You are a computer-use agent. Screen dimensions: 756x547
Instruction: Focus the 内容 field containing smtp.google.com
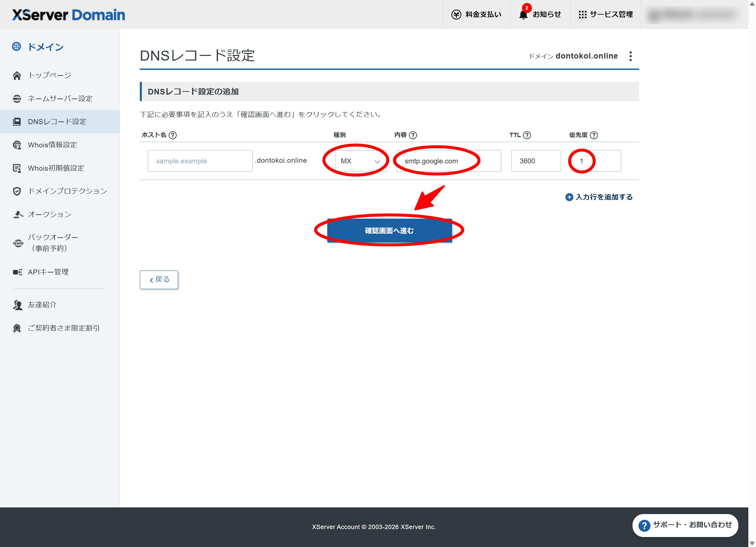[x=449, y=161]
